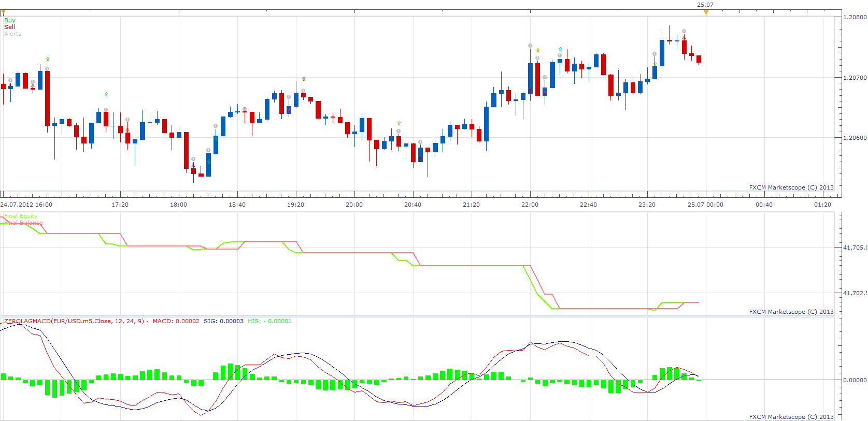
Task: Toggle the Buy legend label
Action: click(10, 20)
